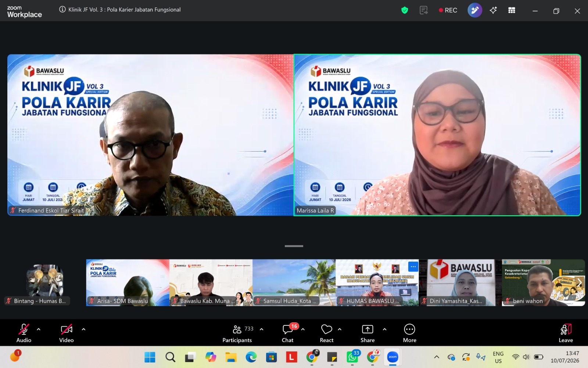Image resolution: width=588 pixels, height=368 pixels.
Task: Switch to the Zoom taskbar icon
Action: tap(392, 357)
